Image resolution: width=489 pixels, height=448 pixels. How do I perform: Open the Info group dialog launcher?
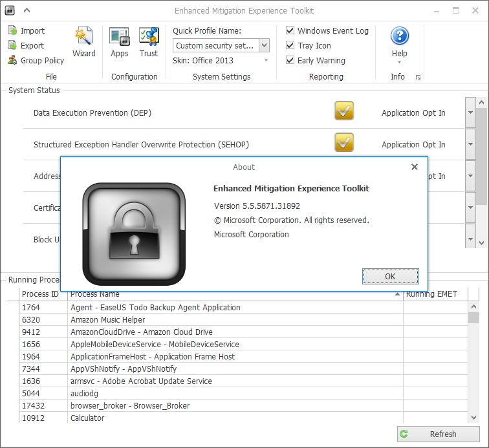[x=418, y=78]
